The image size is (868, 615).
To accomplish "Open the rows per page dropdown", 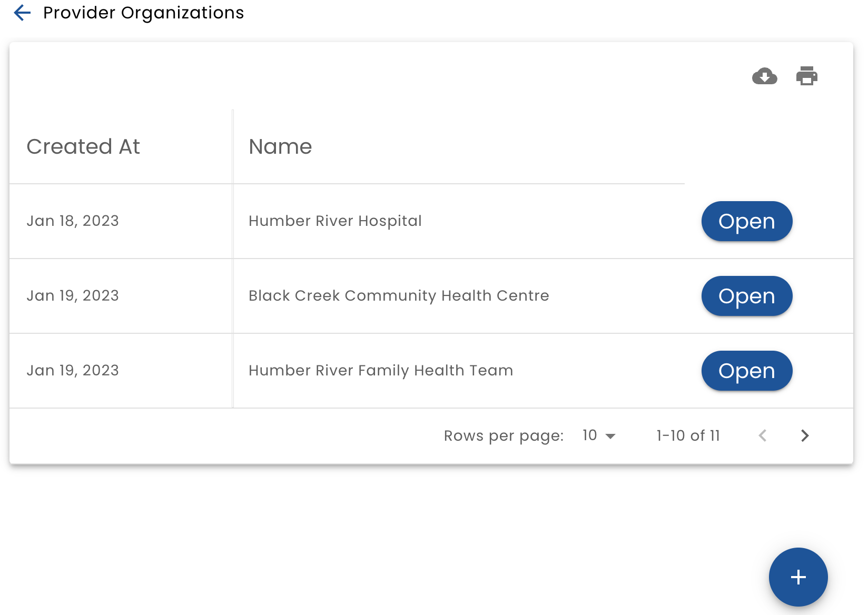I will [x=599, y=435].
